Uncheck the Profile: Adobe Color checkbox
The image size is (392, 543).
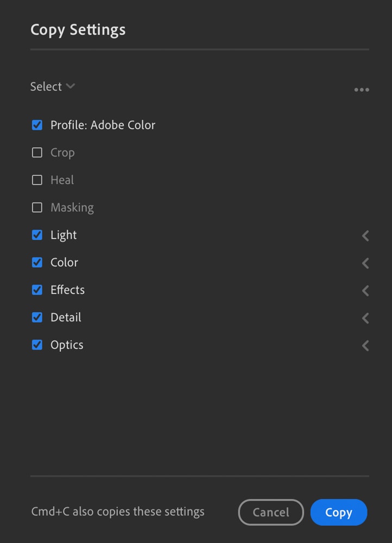(x=37, y=125)
